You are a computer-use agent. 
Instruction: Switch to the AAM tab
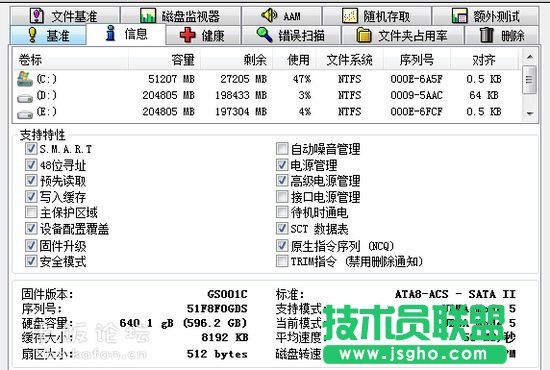[281, 16]
